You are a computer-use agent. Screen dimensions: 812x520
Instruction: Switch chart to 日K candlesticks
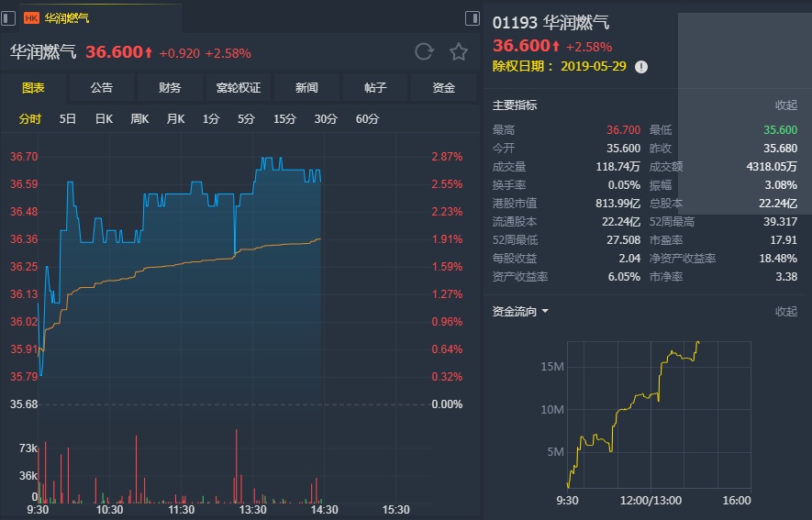(x=104, y=119)
